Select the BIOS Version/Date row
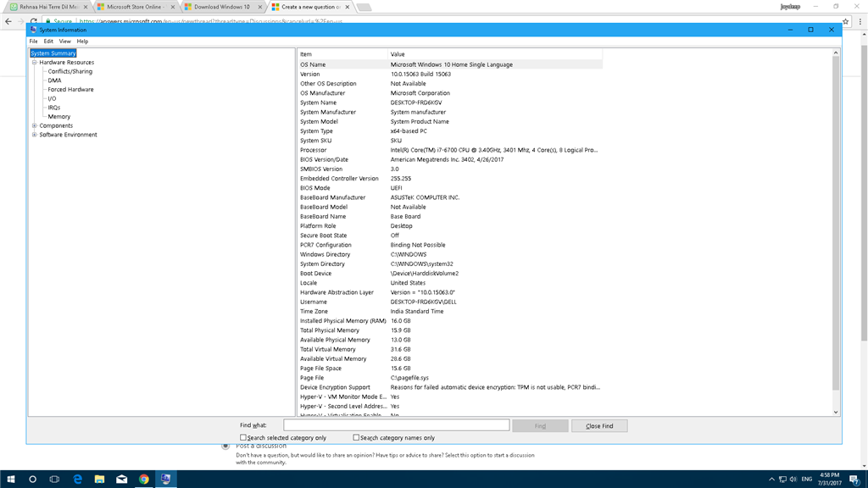Screen dimensions: 868x488 (449, 159)
